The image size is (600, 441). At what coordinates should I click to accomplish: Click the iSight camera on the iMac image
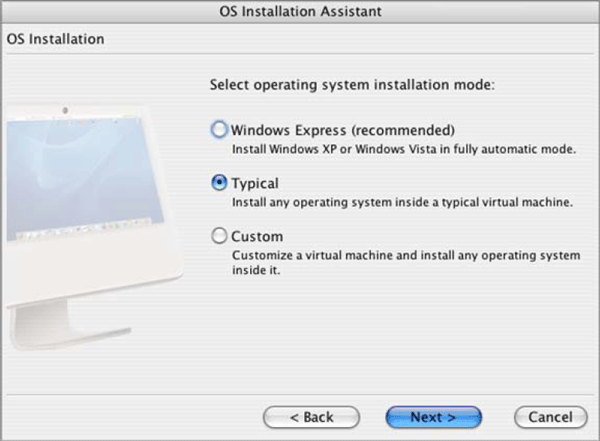point(60,108)
